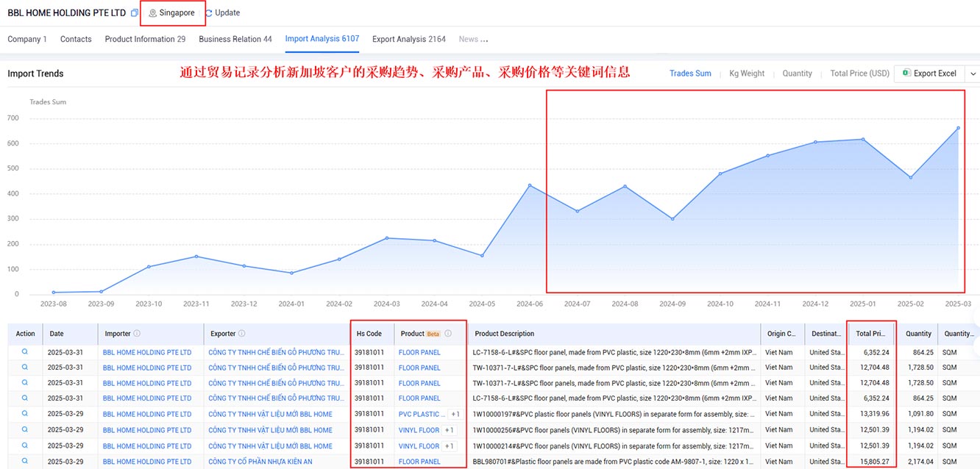980x469 pixels.
Task: Copy the BBL HOME HOLDING company name
Action: pos(134,13)
